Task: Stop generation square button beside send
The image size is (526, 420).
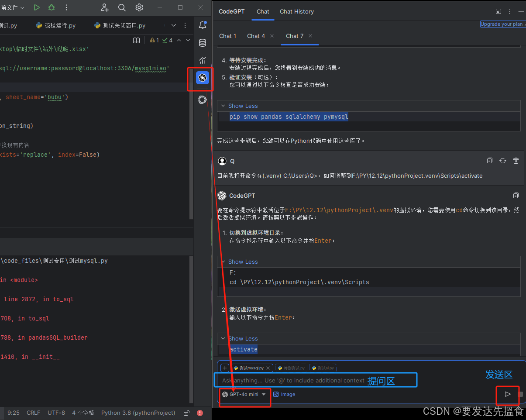Action: click(520, 394)
